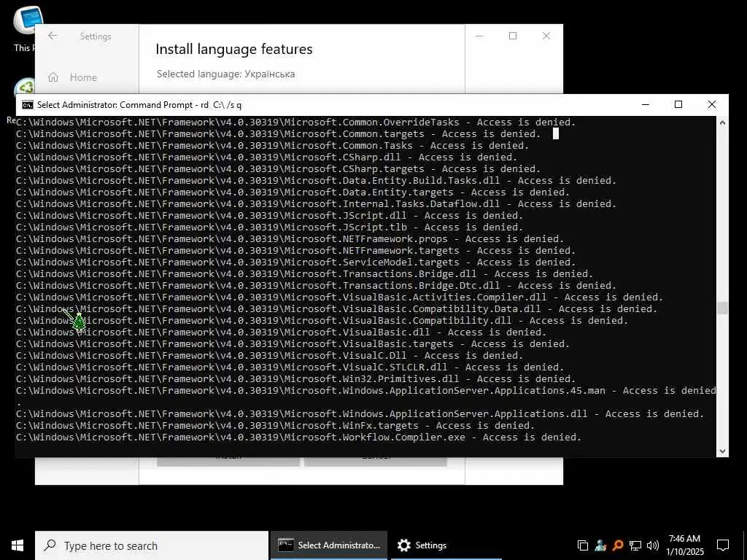Maximize the Command Prompt window
The height and width of the screenshot is (560, 747).
tap(678, 105)
